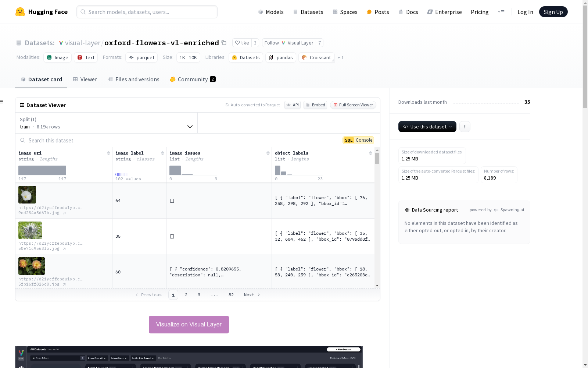Click the Image modality tag

(x=58, y=57)
